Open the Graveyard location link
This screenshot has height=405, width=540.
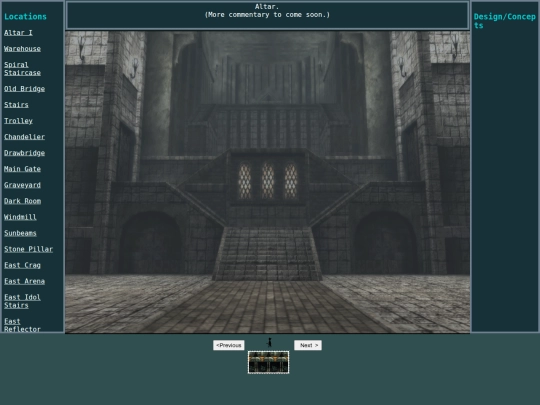click(x=22, y=185)
